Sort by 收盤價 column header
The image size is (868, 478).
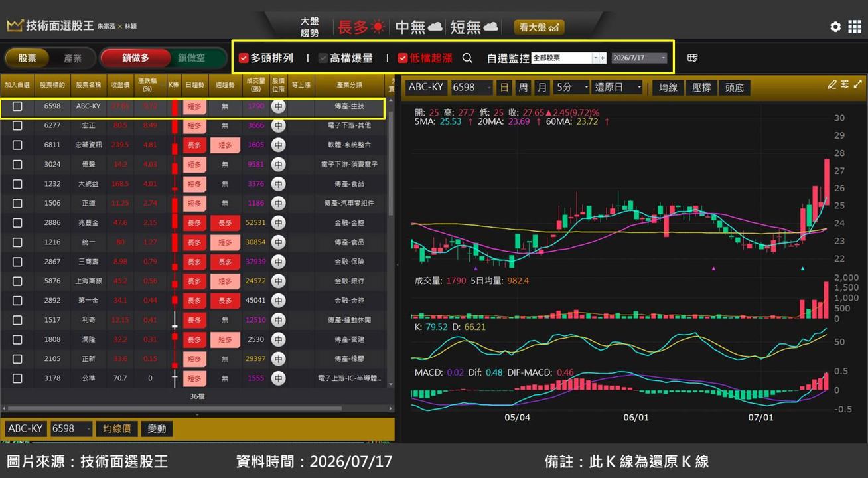pos(120,85)
